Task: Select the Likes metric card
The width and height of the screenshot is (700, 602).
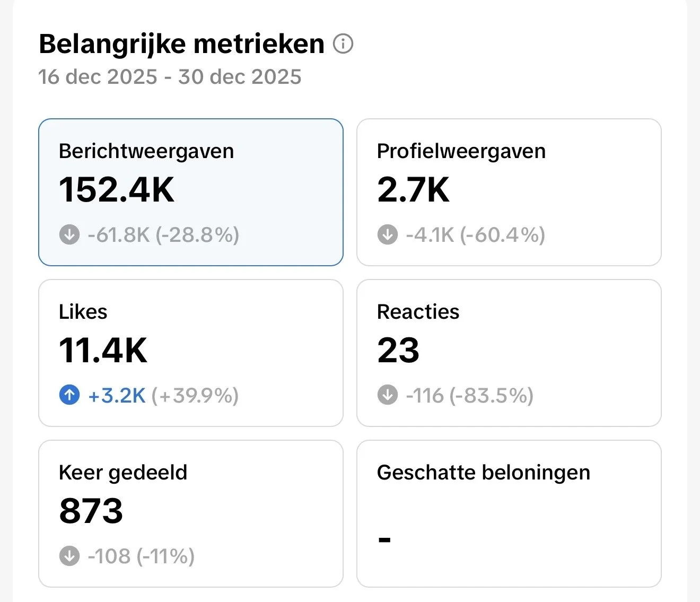Action: (191, 353)
